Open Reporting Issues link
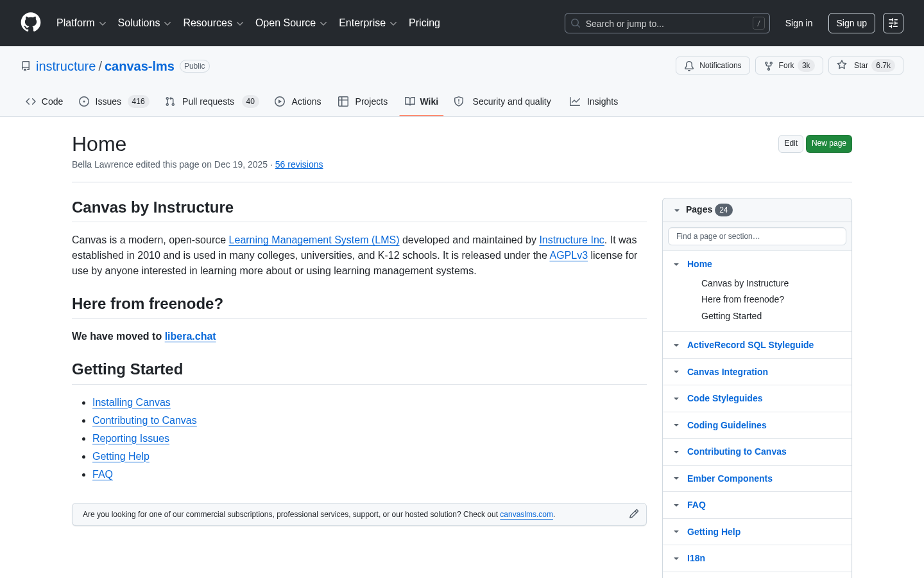 [131, 438]
